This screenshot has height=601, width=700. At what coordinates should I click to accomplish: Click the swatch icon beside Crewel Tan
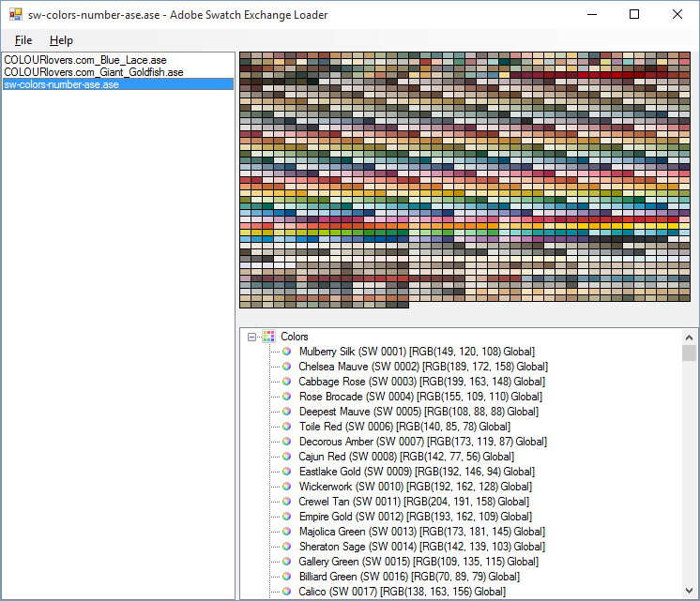[x=286, y=502]
